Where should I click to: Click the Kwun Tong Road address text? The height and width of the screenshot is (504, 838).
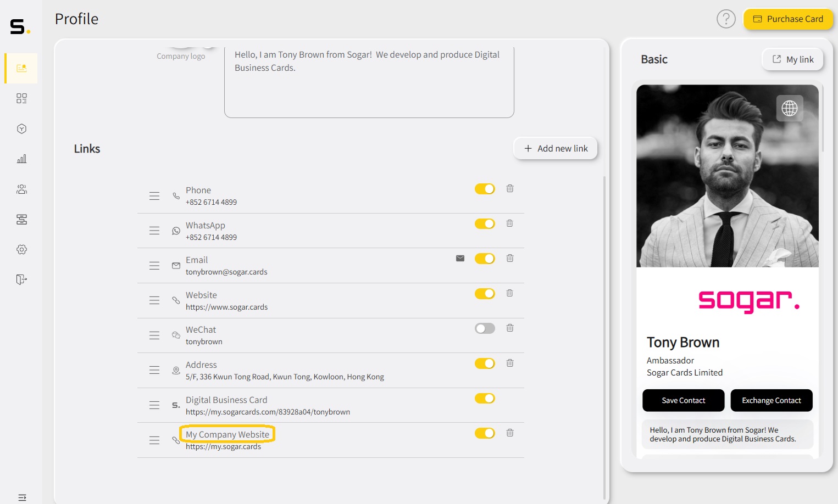click(285, 377)
